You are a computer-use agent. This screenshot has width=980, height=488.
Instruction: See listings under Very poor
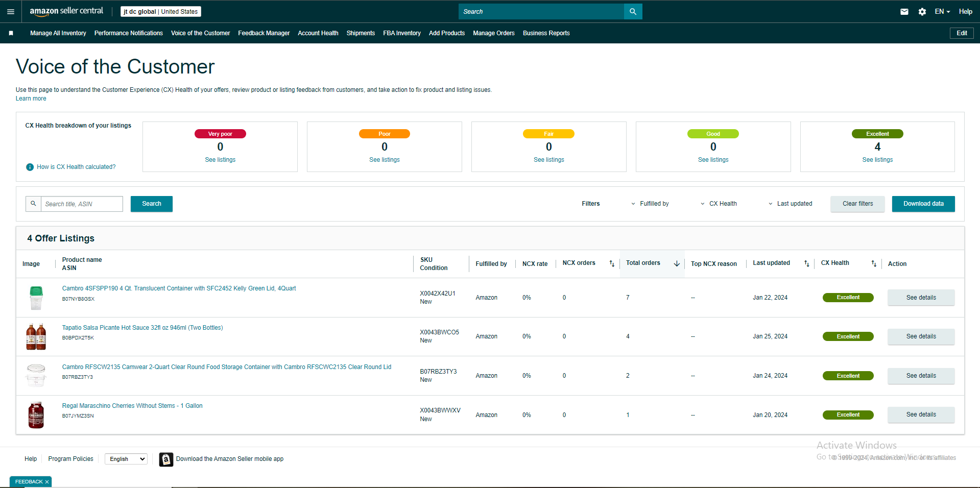[220, 160]
